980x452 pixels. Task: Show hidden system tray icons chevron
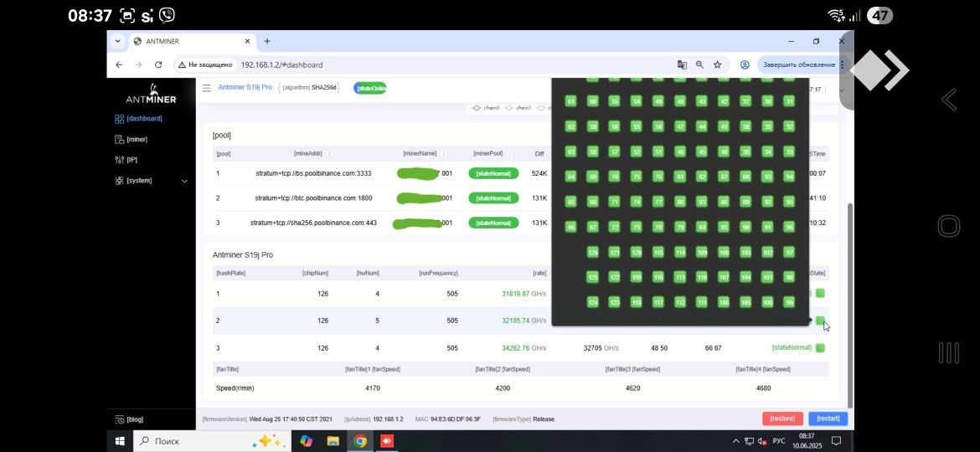point(735,441)
